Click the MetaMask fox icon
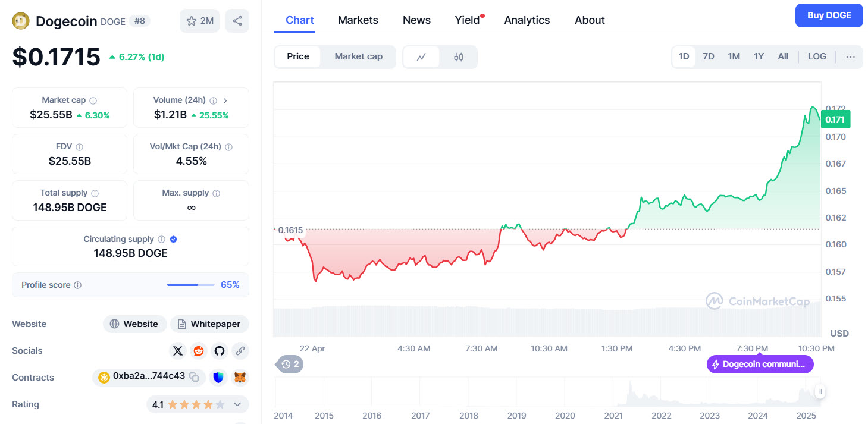The width and height of the screenshot is (868, 424). 240,377
